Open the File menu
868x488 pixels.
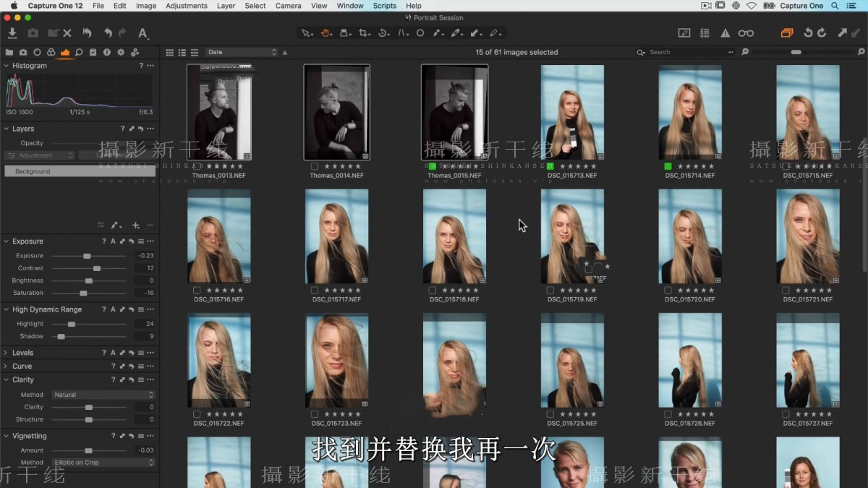[x=98, y=6]
